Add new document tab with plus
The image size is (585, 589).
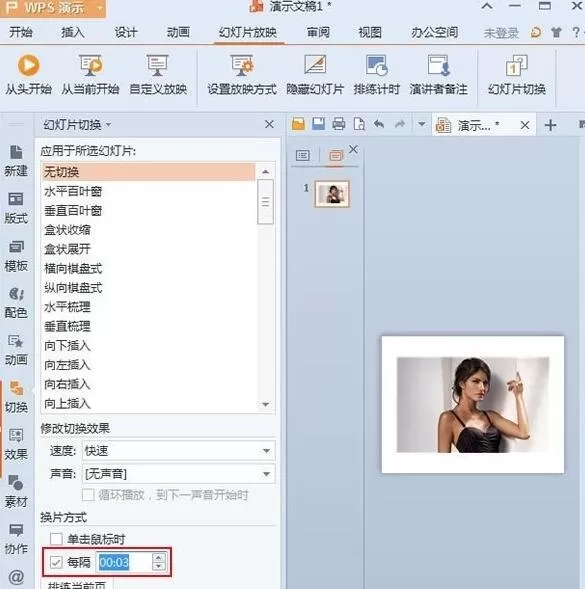[x=550, y=125]
